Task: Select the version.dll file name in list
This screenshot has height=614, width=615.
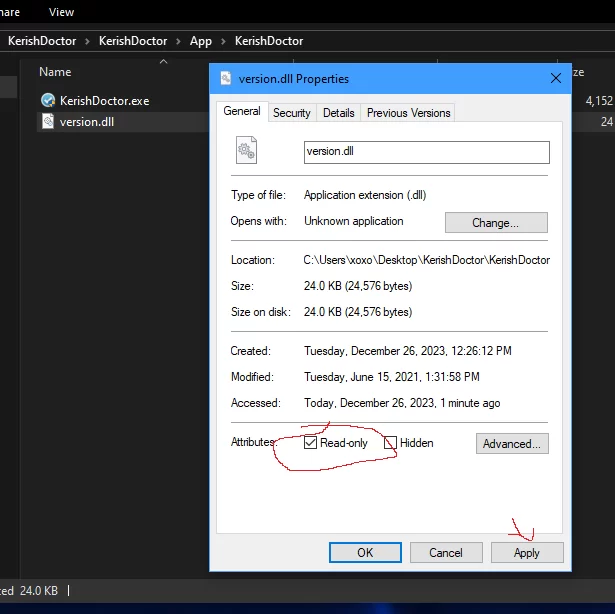Action: coord(87,122)
